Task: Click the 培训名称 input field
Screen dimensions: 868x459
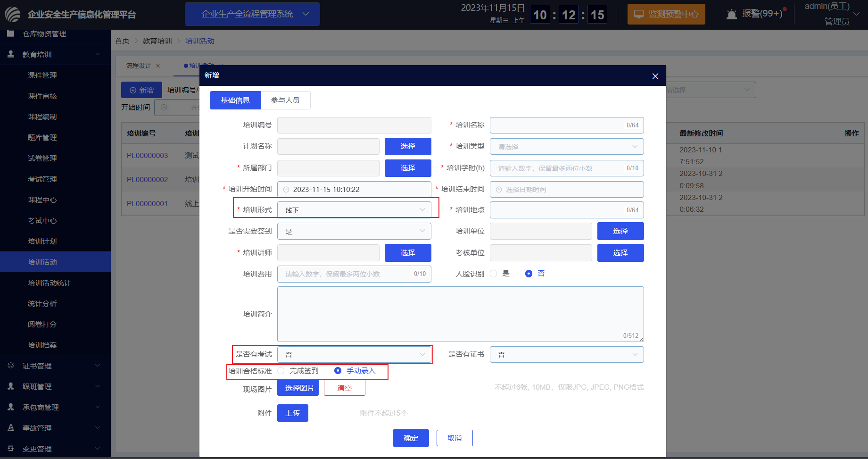Action: (567, 125)
